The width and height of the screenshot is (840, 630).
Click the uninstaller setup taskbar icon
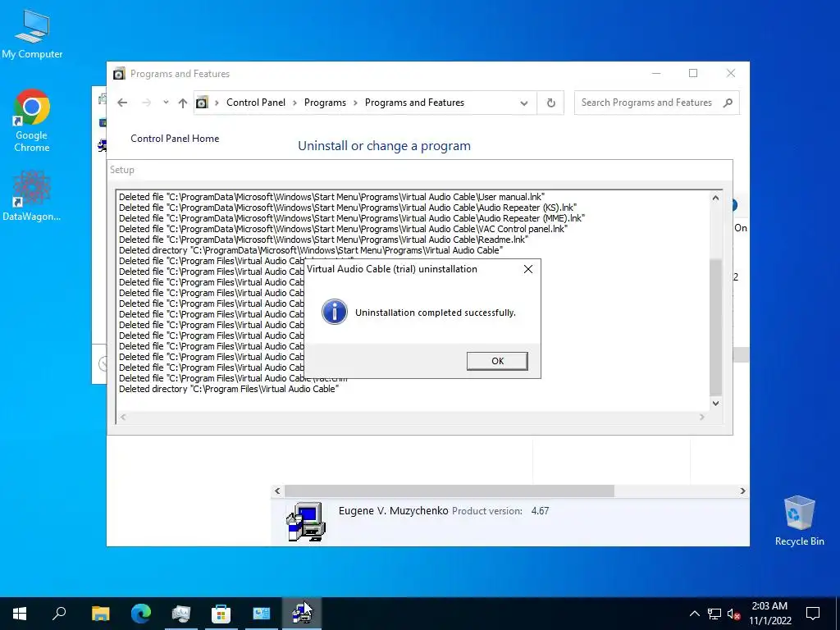(302, 614)
